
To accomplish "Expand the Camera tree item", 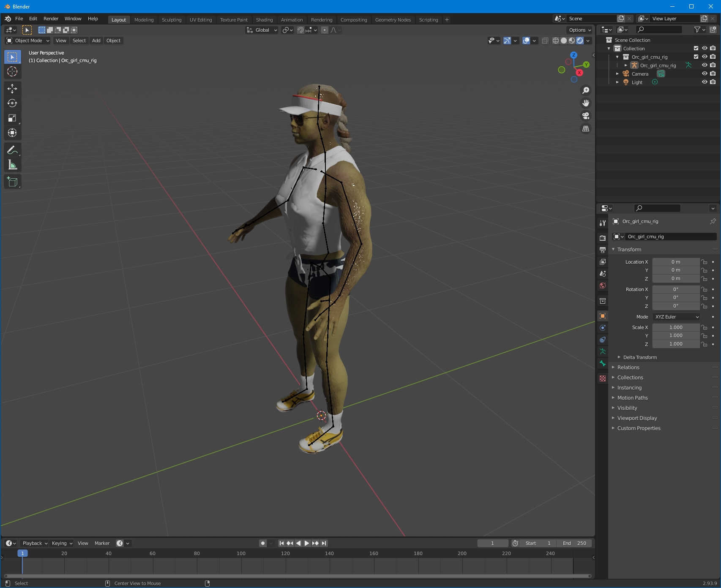I will click(x=617, y=73).
